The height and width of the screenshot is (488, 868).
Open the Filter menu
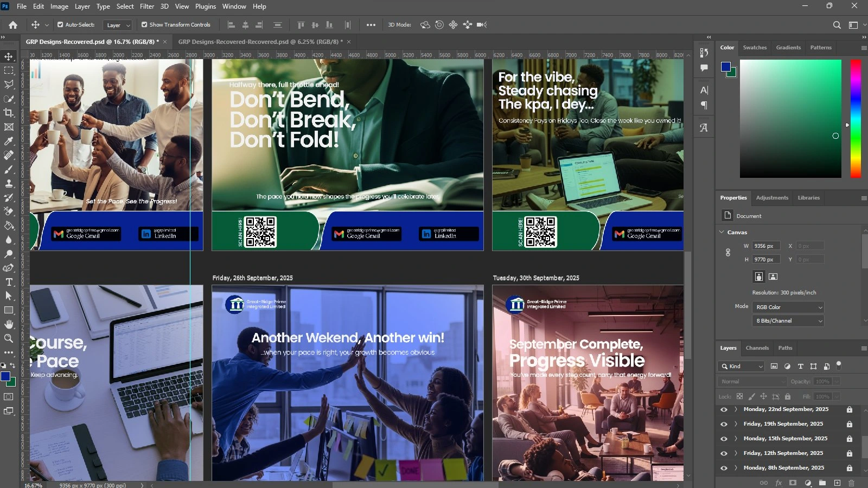click(x=147, y=7)
